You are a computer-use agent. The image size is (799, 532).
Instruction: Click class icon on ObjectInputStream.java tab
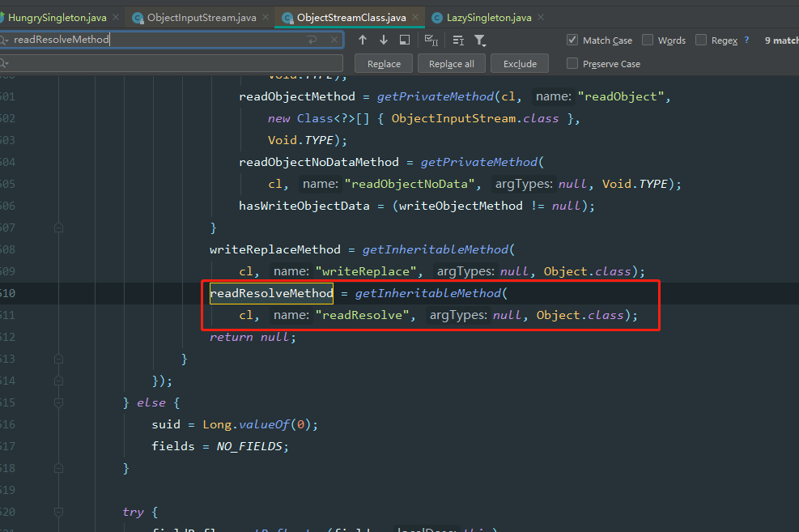coord(138,18)
